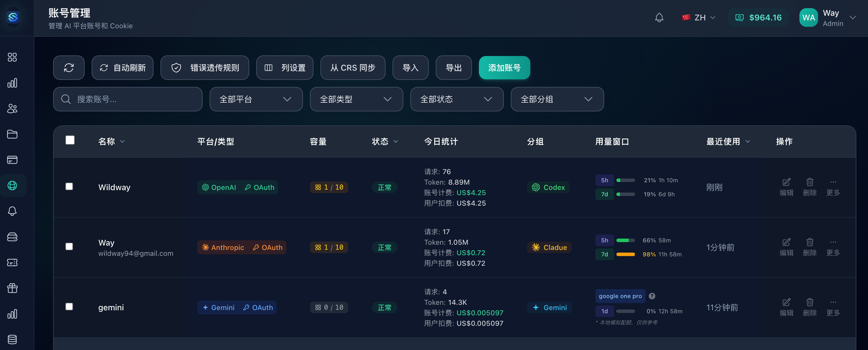This screenshot has height=350, width=868.
Task: Toggle select-all checkbox in table header
Action: point(70,140)
